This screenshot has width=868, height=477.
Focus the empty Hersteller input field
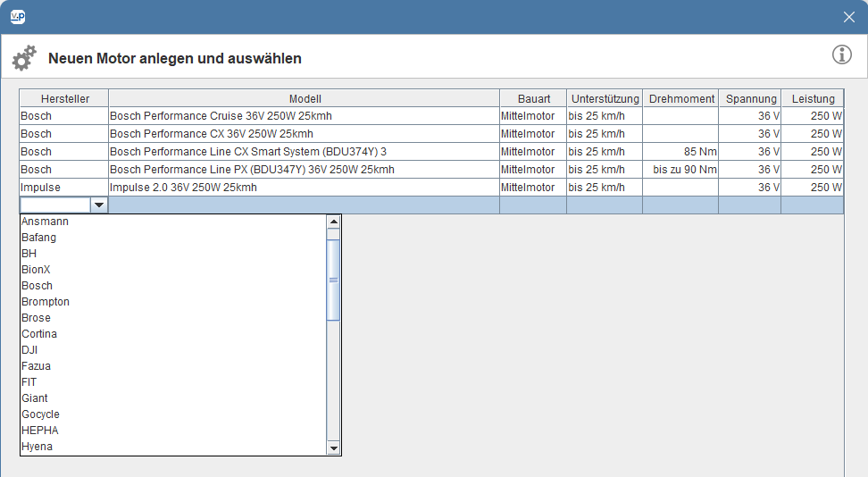click(55, 205)
